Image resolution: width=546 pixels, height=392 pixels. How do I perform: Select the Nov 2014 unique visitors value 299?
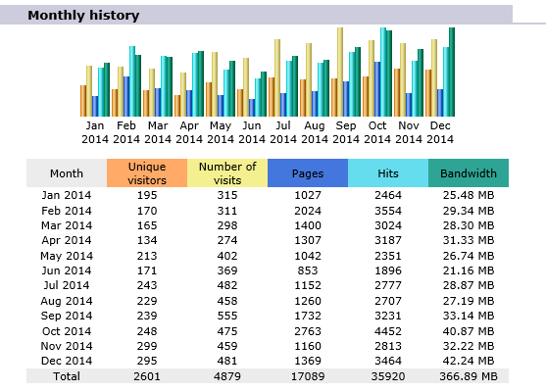[147, 346]
